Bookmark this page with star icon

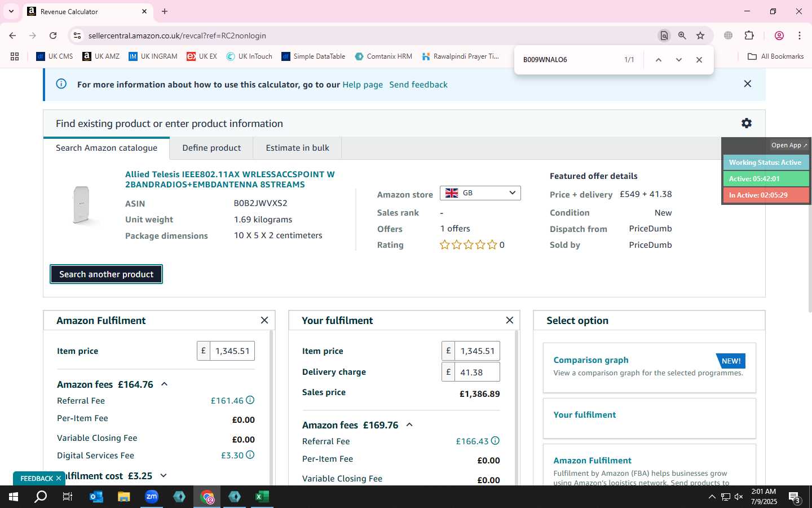(x=700, y=36)
